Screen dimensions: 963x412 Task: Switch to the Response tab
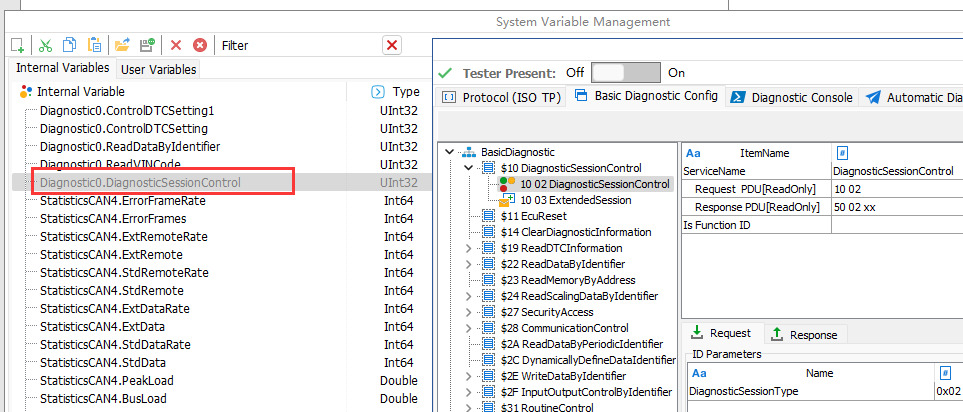click(x=807, y=334)
